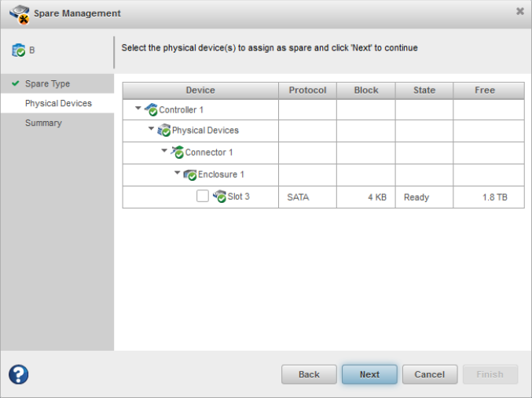Click the Spare Management title icon
This screenshot has height=398, width=532.
pos(20,13)
